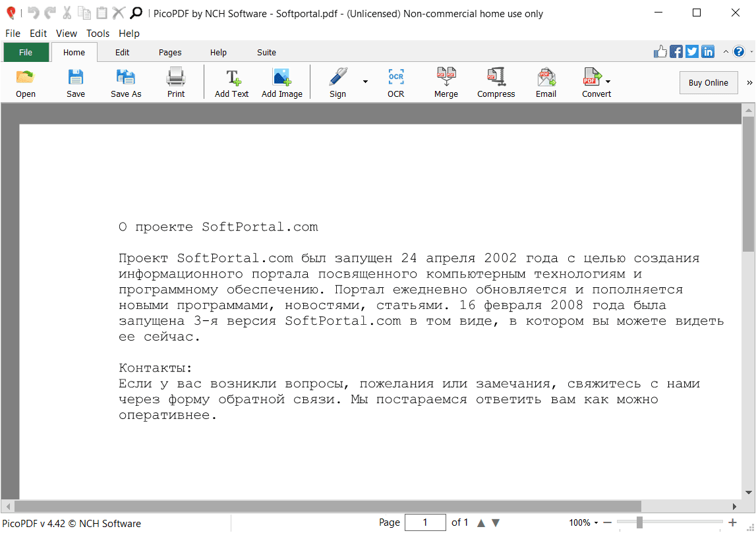
Task: Open the Tools menu
Action: 98,33
